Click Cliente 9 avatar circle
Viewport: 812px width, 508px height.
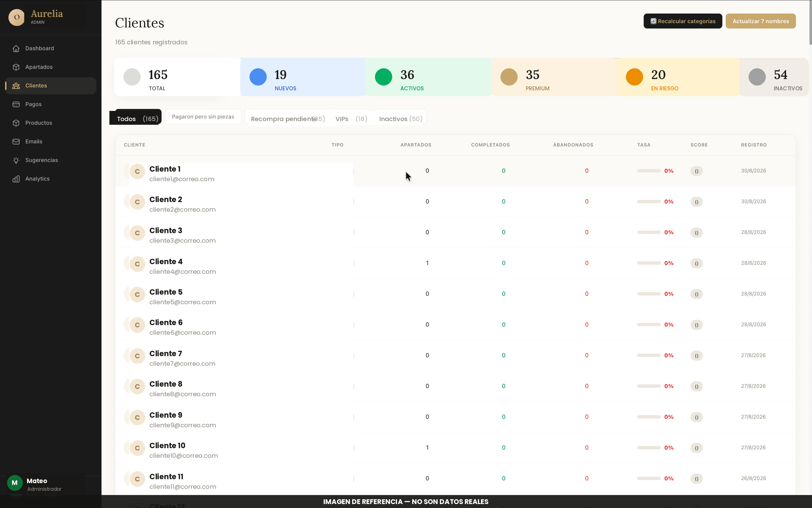pyautogui.click(x=137, y=417)
